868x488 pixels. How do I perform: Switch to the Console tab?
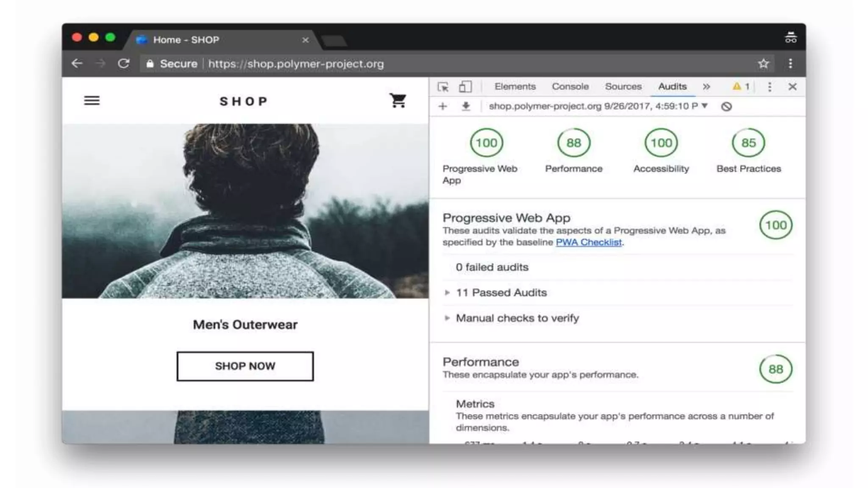tap(570, 86)
